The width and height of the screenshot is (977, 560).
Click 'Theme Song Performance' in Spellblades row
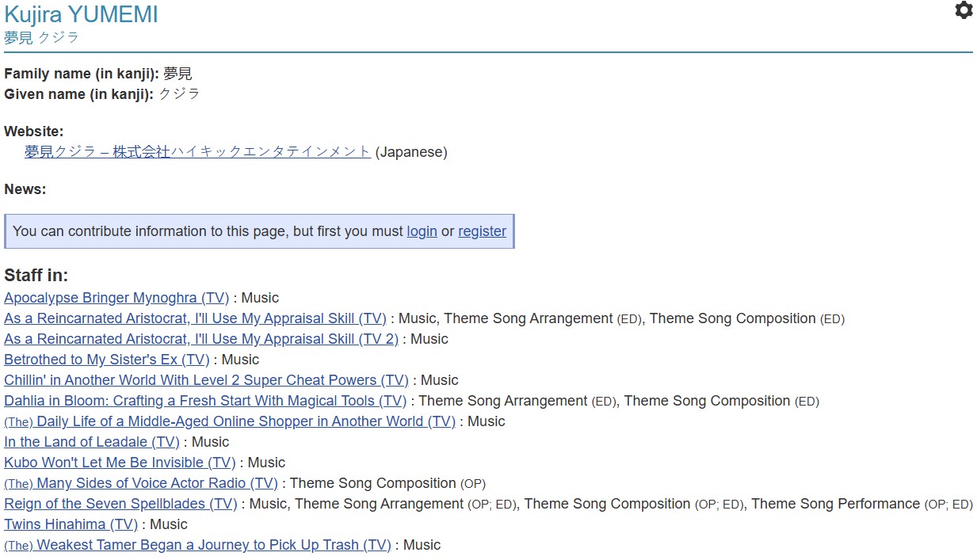tap(836, 504)
